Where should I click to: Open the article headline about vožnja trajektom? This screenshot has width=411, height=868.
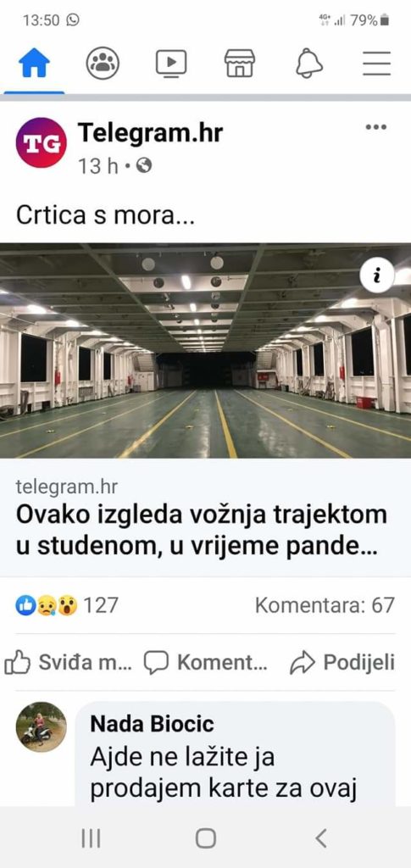tap(202, 531)
